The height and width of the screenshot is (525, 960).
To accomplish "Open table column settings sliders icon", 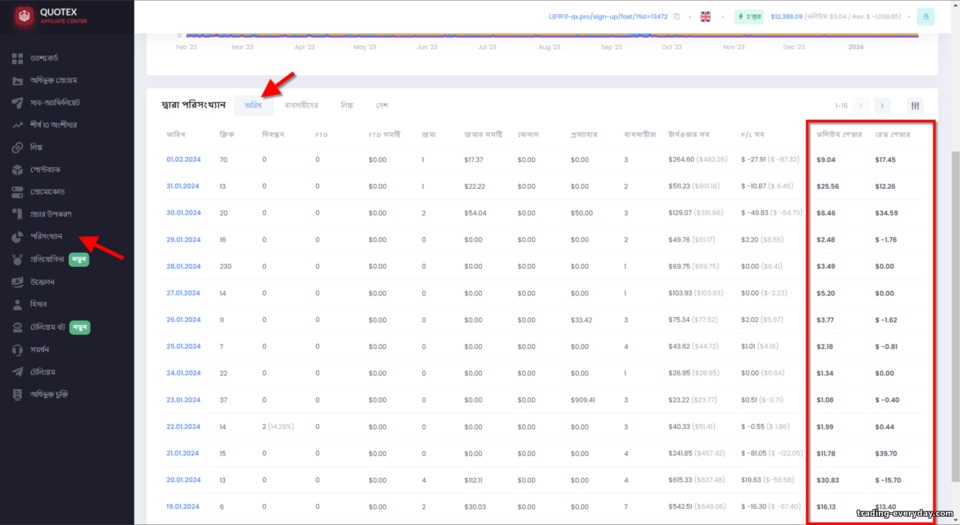I will [x=915, y=106].
